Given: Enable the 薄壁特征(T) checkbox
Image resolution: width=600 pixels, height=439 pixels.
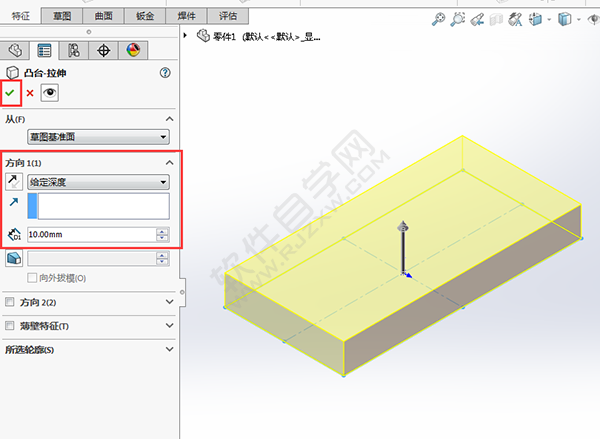Looking at the screenshot, I should tap(10, 326).
